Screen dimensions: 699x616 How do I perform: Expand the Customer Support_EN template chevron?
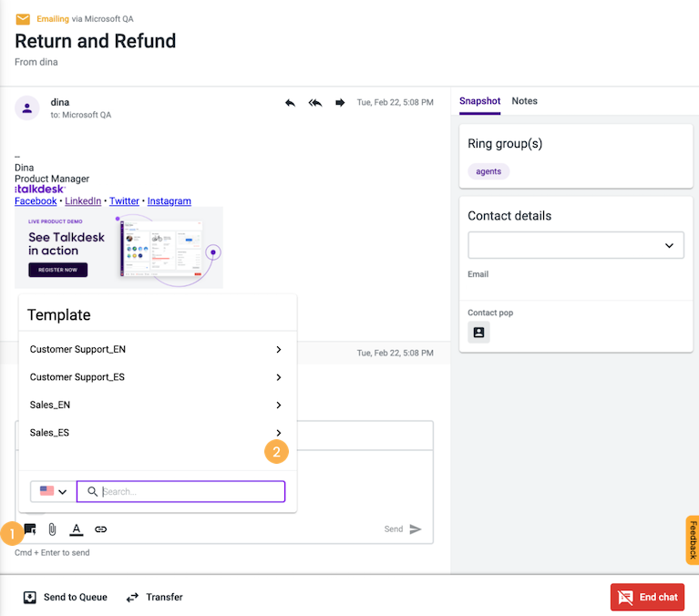(x=279, y=349)
